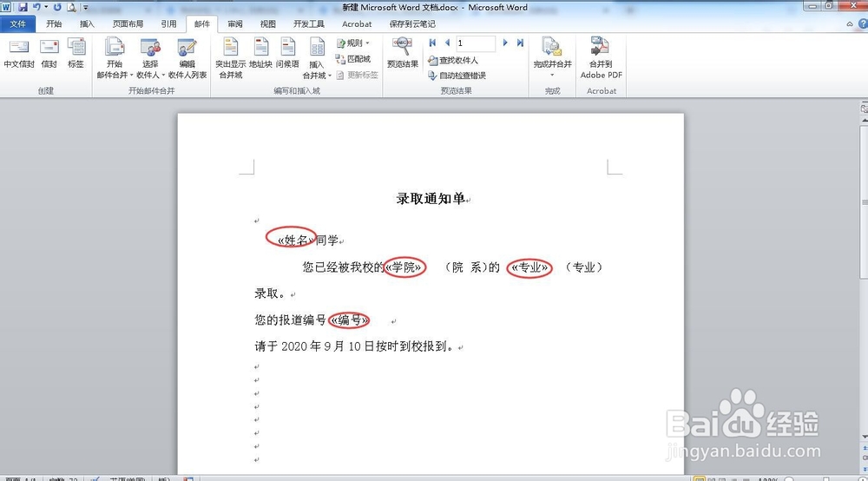Collapse the ribbon with the caret icon
The image size is (868, 481).
[x=850, y=23]
